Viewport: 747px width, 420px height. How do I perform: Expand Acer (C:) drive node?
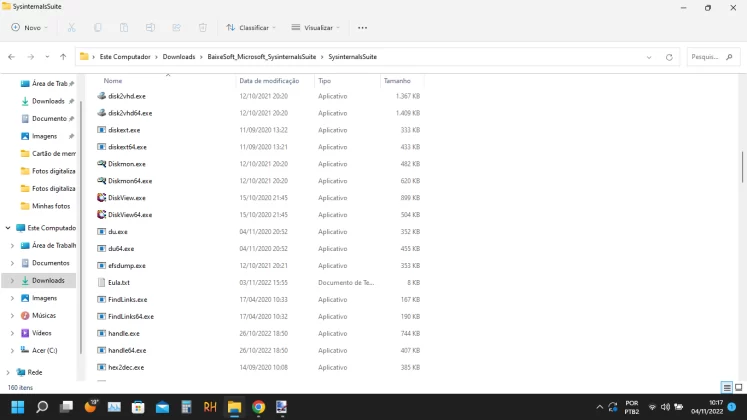(12, 350)
